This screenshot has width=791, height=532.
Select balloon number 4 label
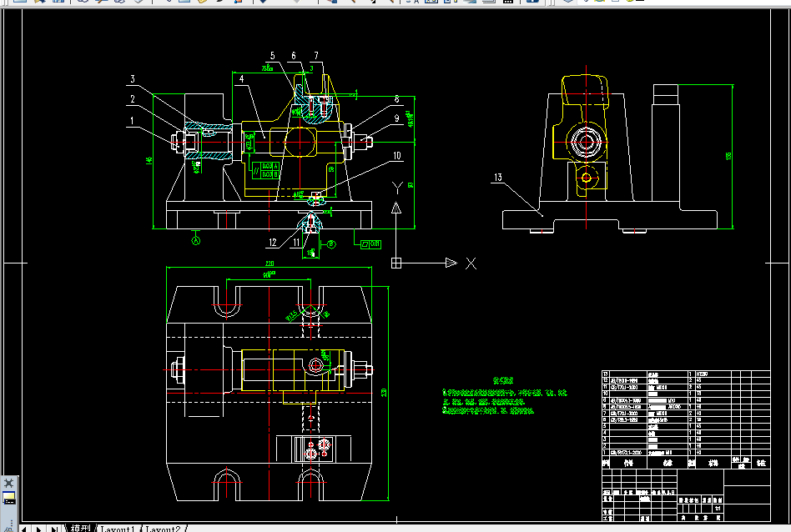pos(242,78)
